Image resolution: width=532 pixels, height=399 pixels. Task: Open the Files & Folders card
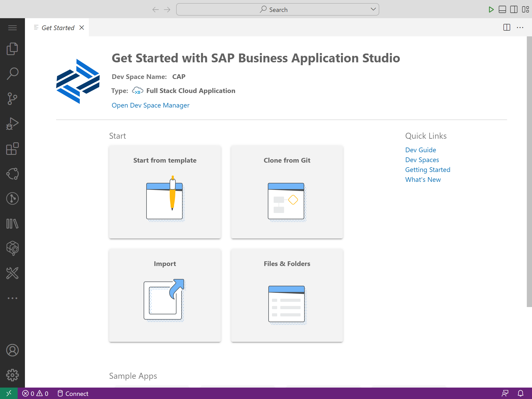287,295
